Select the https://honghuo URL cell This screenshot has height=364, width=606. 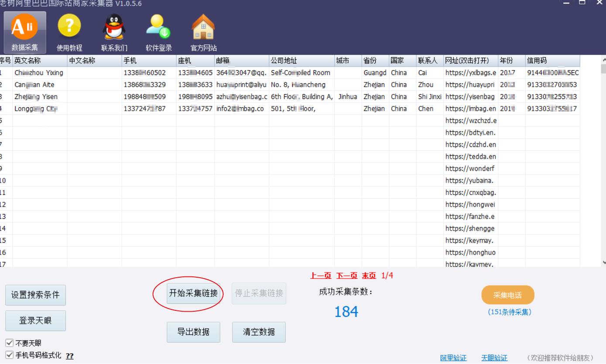471,252
